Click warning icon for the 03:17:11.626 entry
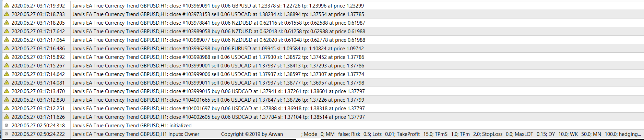644x140 pixels. (7, 117)
